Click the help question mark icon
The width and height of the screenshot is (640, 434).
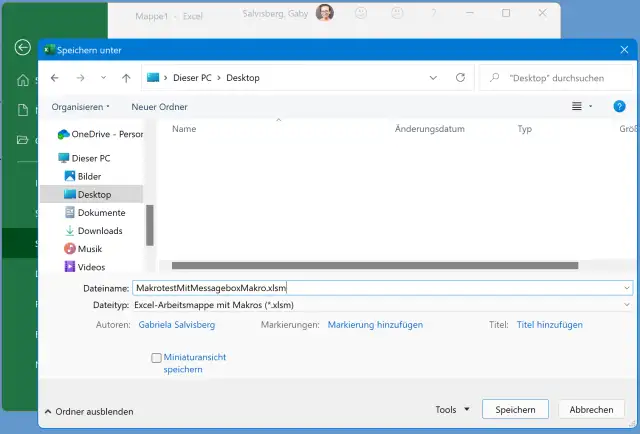(x=619, y=106)
